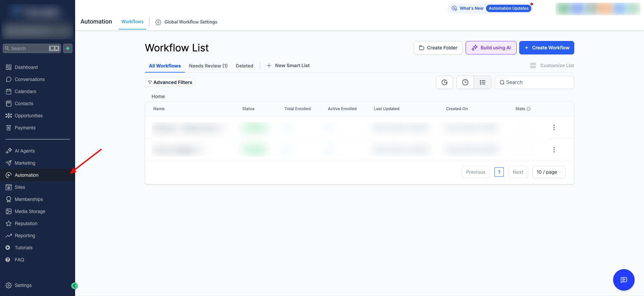Toggle the clock history view button
Image resolution: width=644 pixels, height=296 pixels.
tap(465, 82)
